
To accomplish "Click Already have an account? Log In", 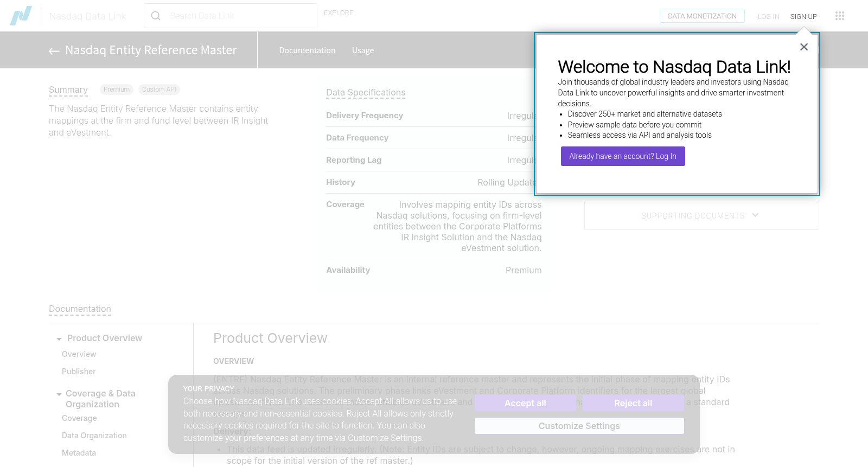I will (x=623, y=156).
